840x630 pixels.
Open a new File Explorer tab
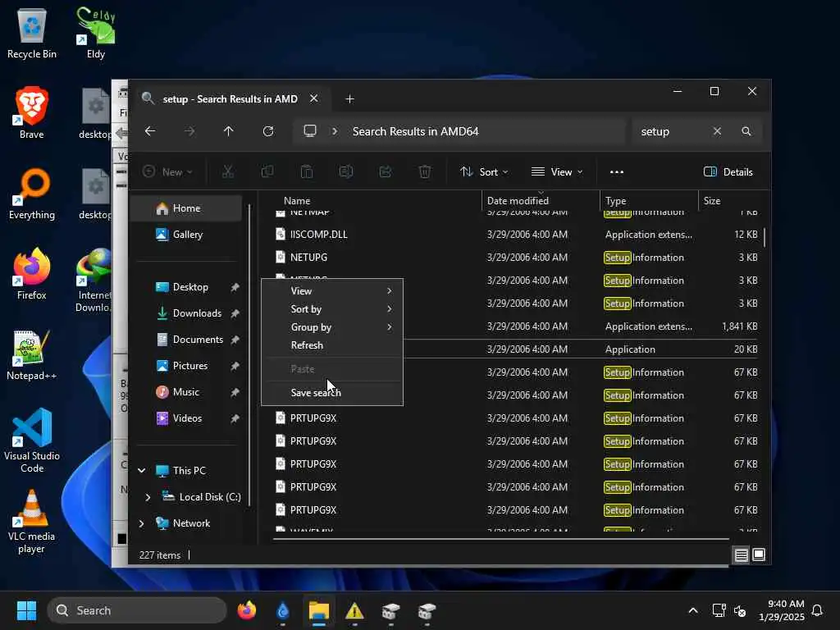click(349, 99)
